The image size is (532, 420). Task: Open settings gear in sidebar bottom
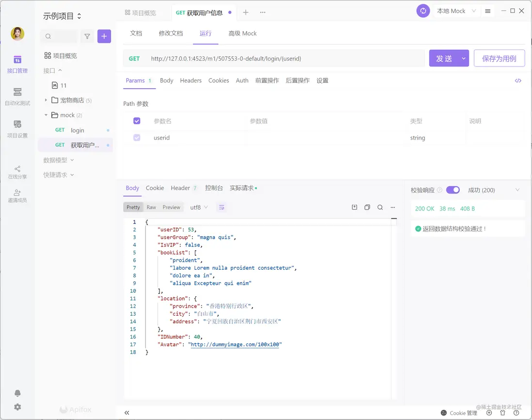point(17,407)
